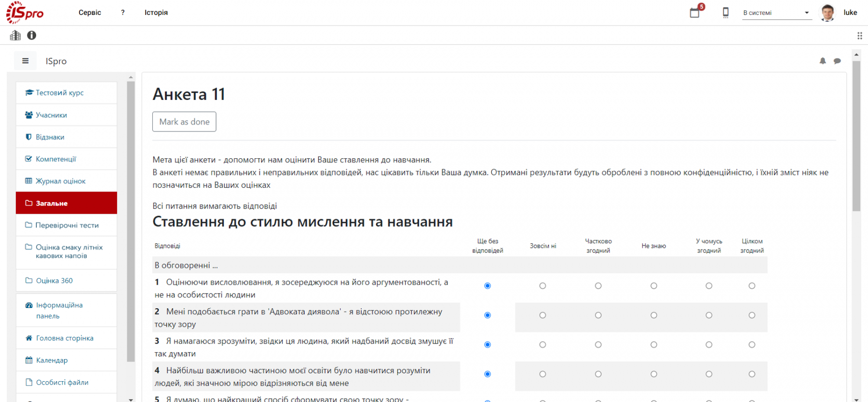Open the info circle icon

pyautogui.click(x=32, y=35)
